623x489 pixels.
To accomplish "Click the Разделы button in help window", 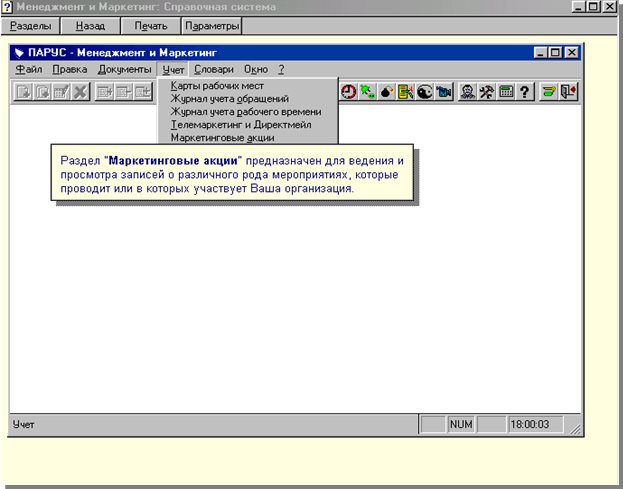I will [31, 26].
